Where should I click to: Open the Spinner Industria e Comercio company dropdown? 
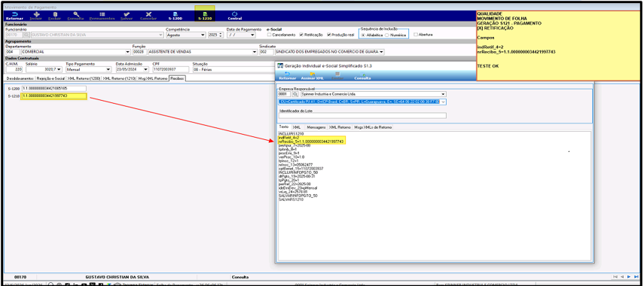(443, 94)
